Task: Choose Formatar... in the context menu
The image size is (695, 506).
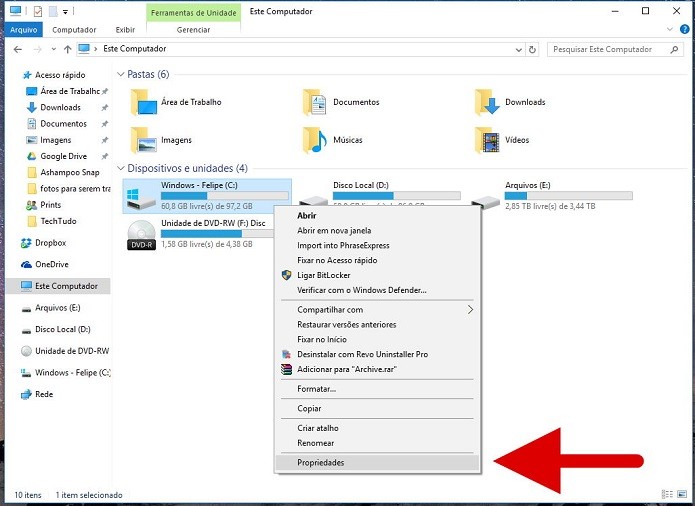Action: [x=377, y=389]
